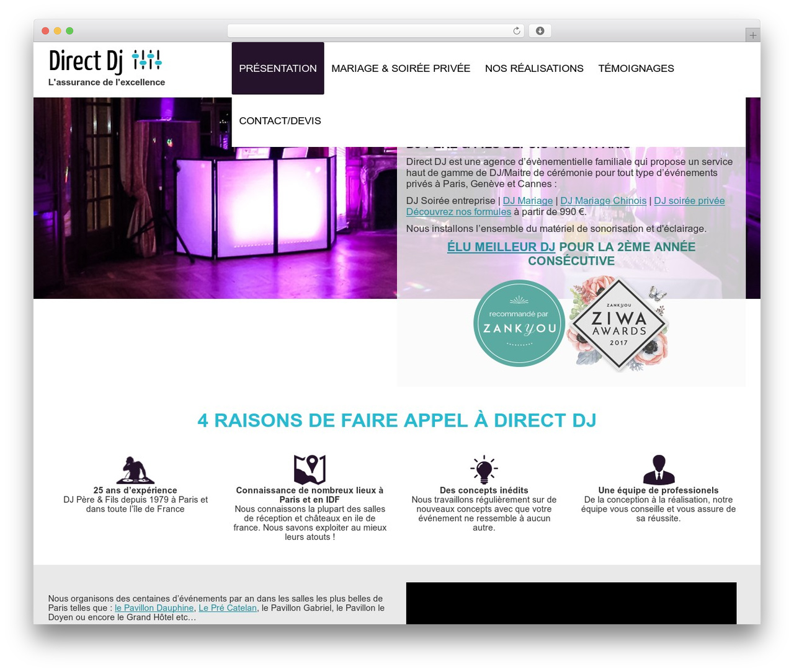The image size is (794, 672).
Task: Click Découvrez nos formules link
Action: [458, 212]
